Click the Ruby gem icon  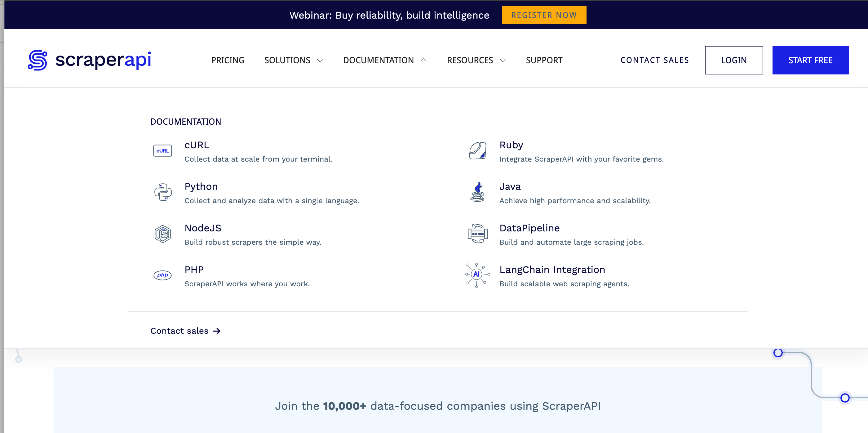[477, 150]
